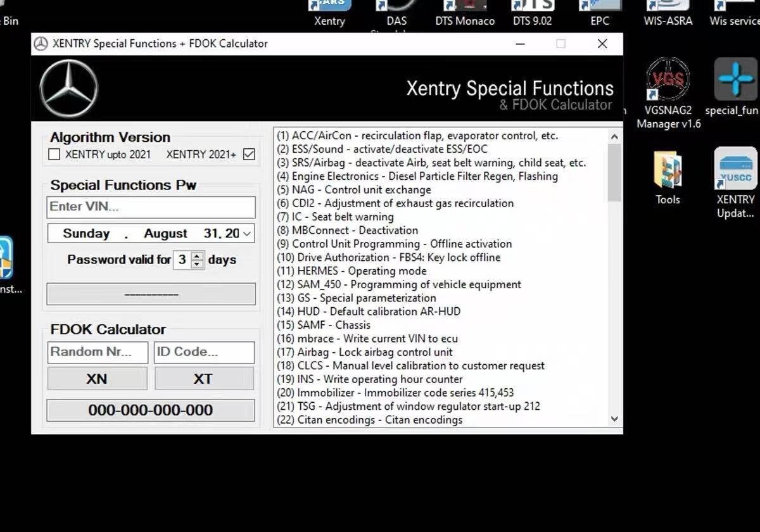
Task: Select (5) NAG Control unit exchange
Action: tap(353, 190)
